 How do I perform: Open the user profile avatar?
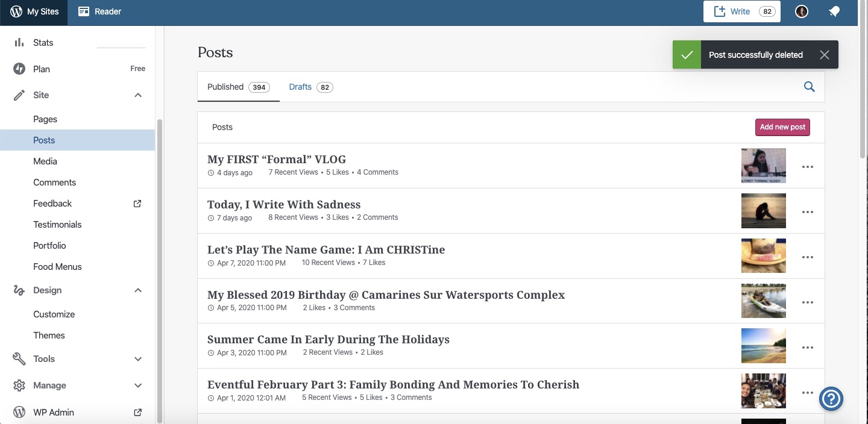(801, 11)
